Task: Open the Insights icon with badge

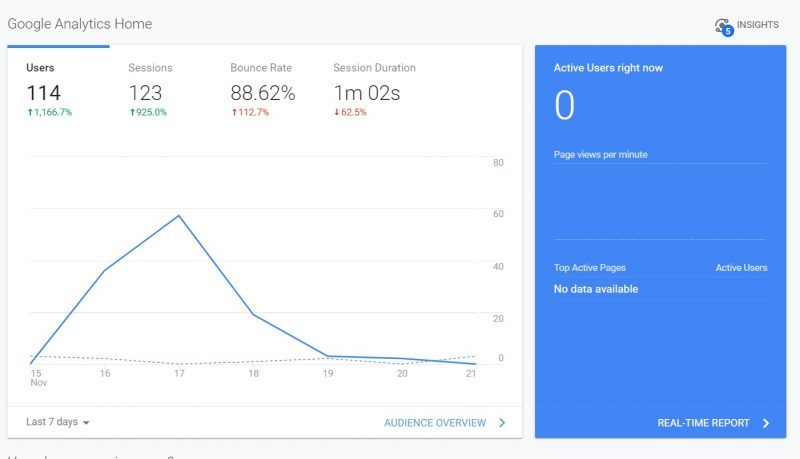Action: pos(724,27)
